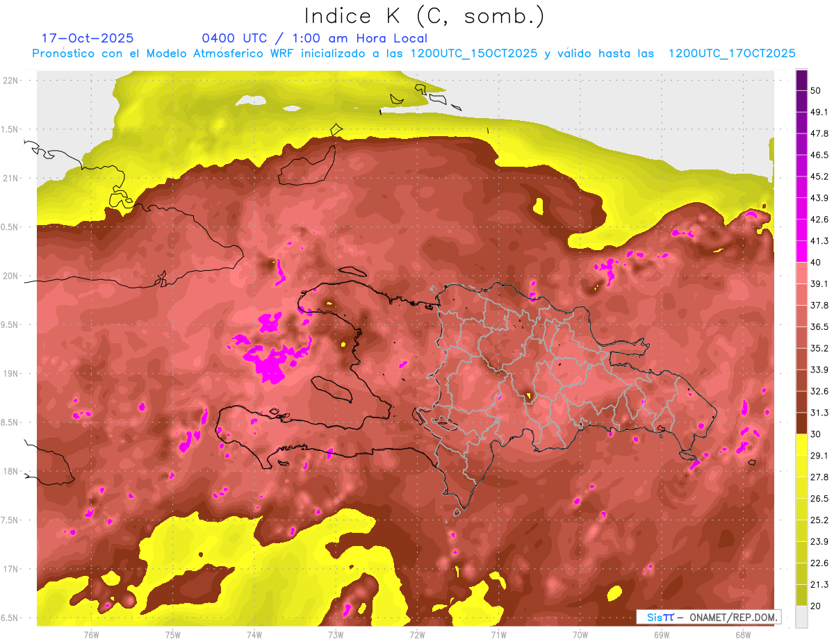Click the "68W" longitude label

coord(743,635)
